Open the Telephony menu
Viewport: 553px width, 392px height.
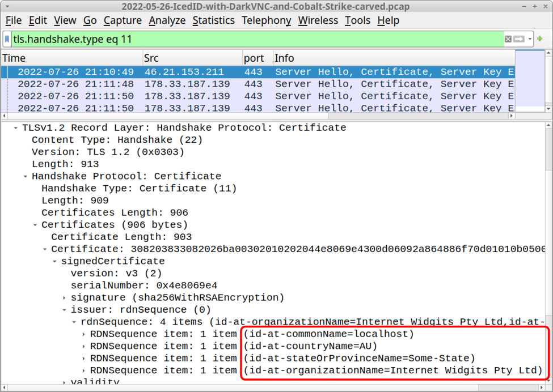[266, 20]
